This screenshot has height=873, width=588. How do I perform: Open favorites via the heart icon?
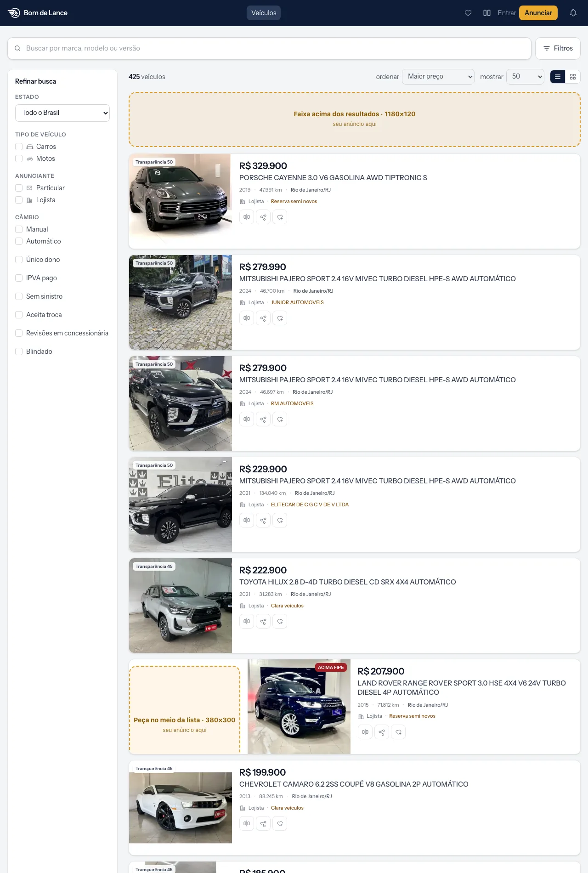(x=468, y=13)
